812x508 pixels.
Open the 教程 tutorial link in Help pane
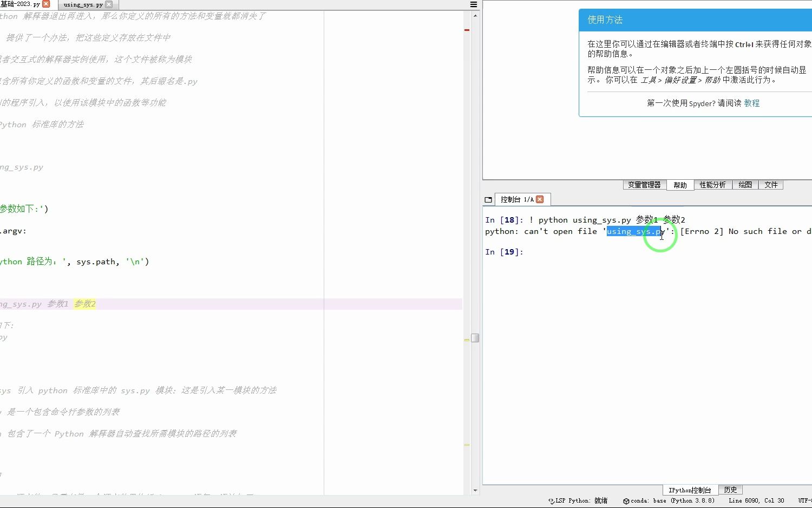tap(751, 103)
